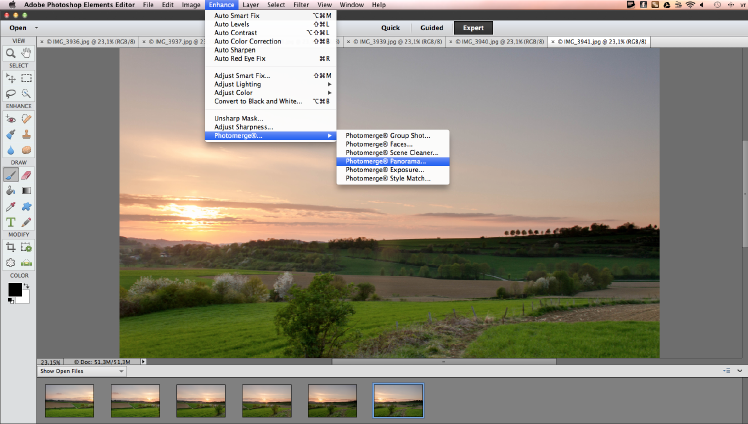Select the Quick Selection tool

click(26, 93)
